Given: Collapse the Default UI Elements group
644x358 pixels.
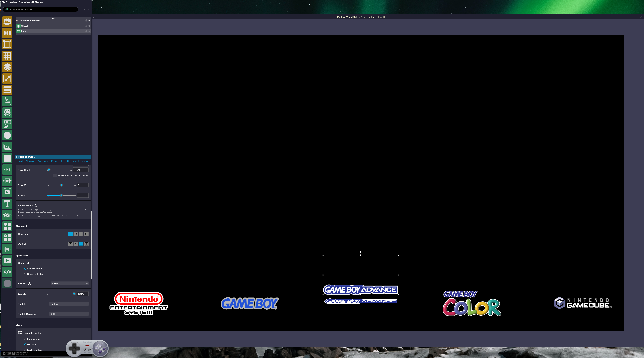Looking at the screenshot, I should [17, 21].
